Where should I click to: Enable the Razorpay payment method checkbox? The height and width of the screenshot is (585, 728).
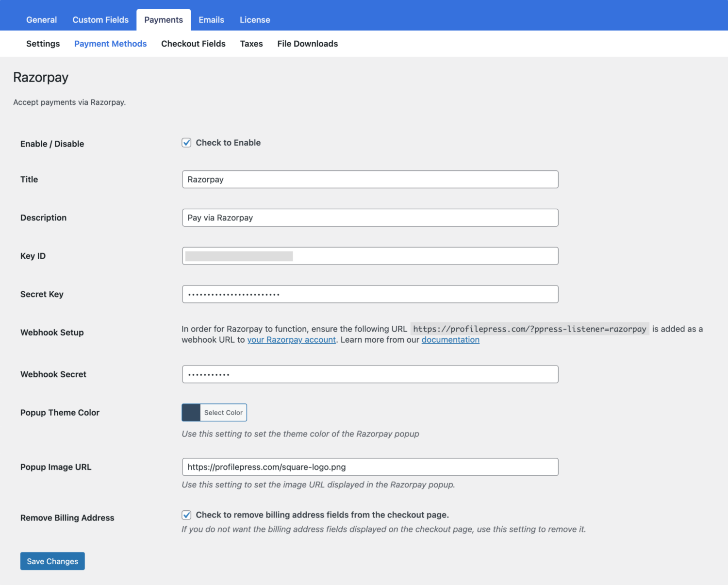coord(186,142)
